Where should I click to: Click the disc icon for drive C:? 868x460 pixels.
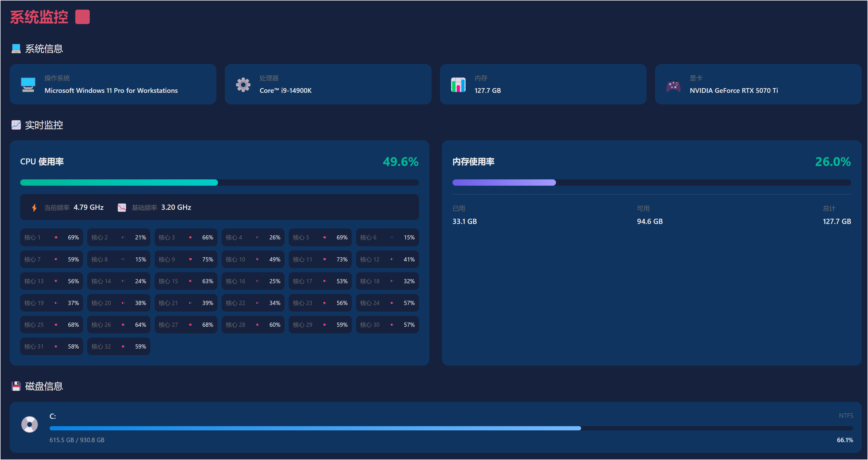click(x=30, y=424)
